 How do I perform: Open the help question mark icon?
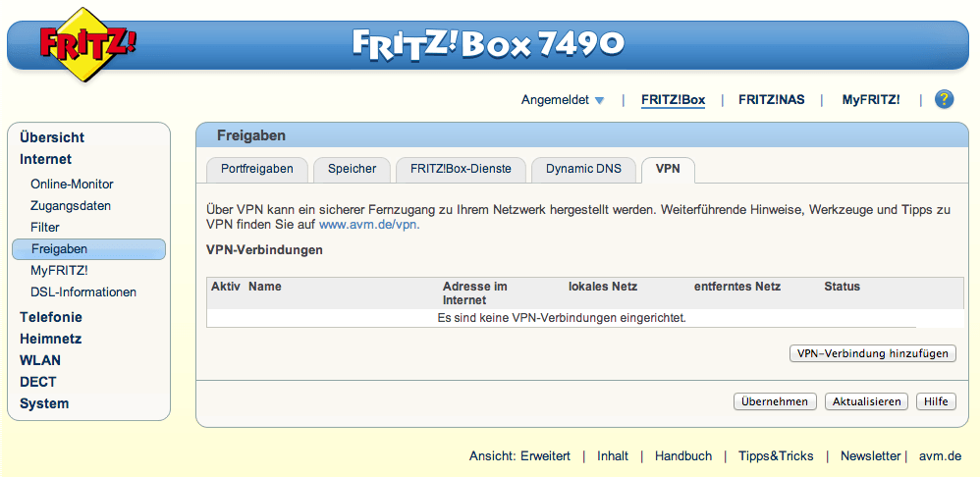(944, 99)
